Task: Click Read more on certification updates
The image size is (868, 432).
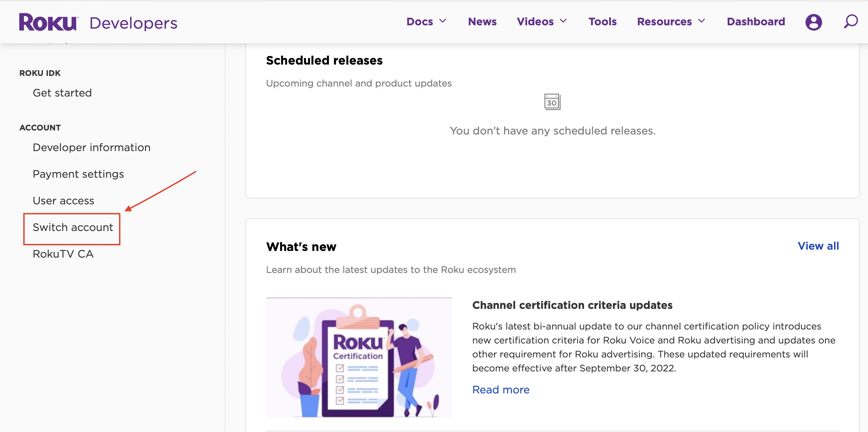Action: (x=501, y=389)
